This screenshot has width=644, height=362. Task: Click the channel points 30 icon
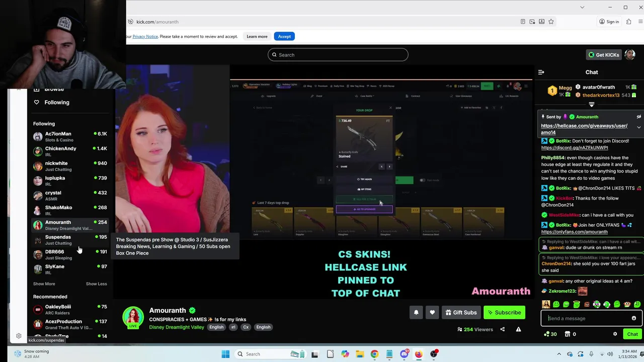(x=550, y=334)
